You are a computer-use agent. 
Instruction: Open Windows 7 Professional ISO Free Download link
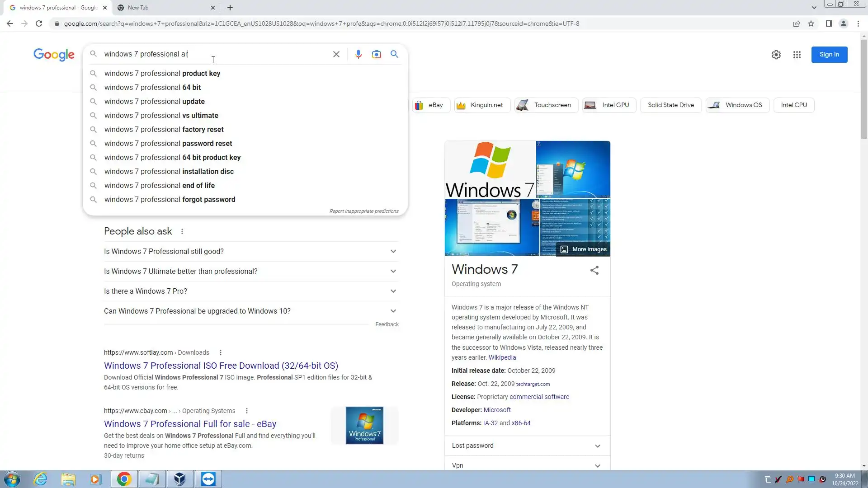pos(221,366)
